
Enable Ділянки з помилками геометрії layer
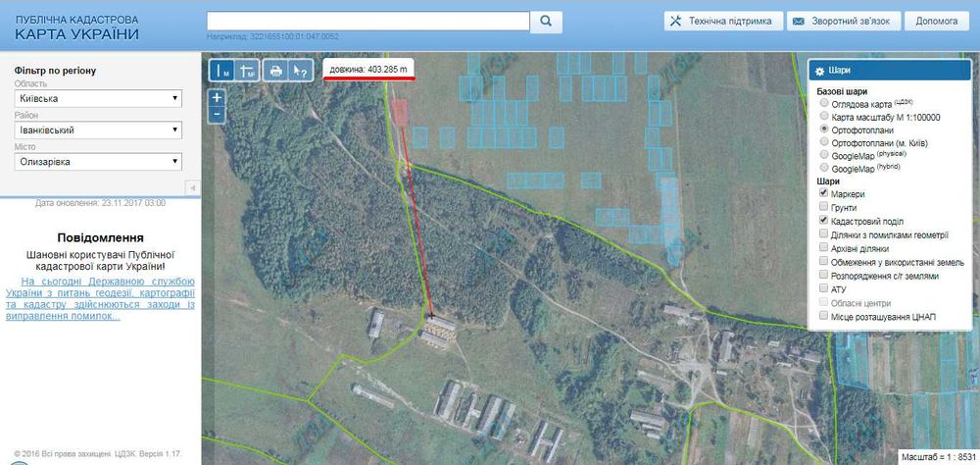[824, 234]
